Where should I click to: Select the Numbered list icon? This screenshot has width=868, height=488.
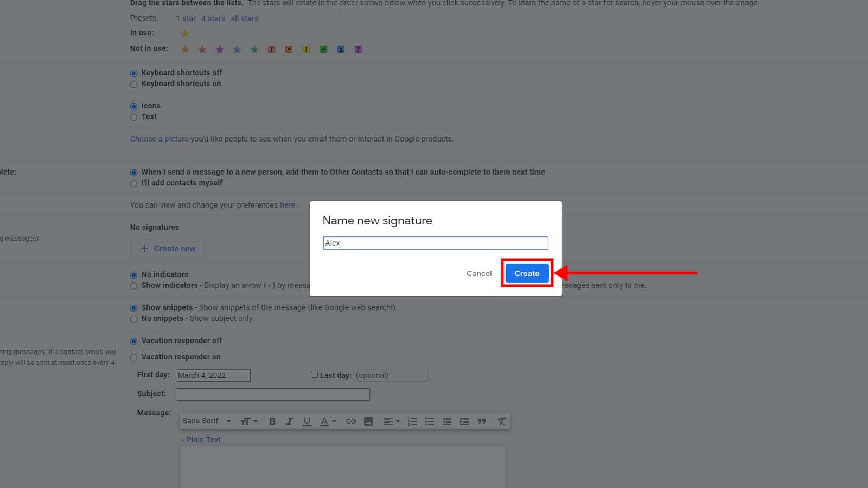tap(412, 421)
